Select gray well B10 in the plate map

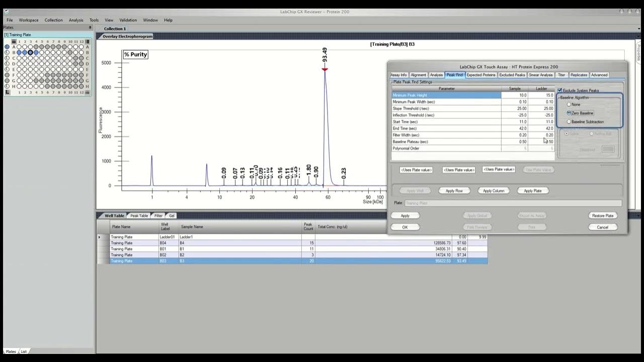[x=70, y=52]
